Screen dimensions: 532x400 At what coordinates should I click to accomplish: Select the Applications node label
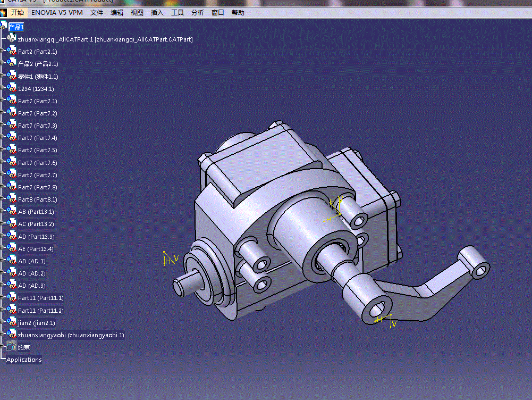click(24, 360)
